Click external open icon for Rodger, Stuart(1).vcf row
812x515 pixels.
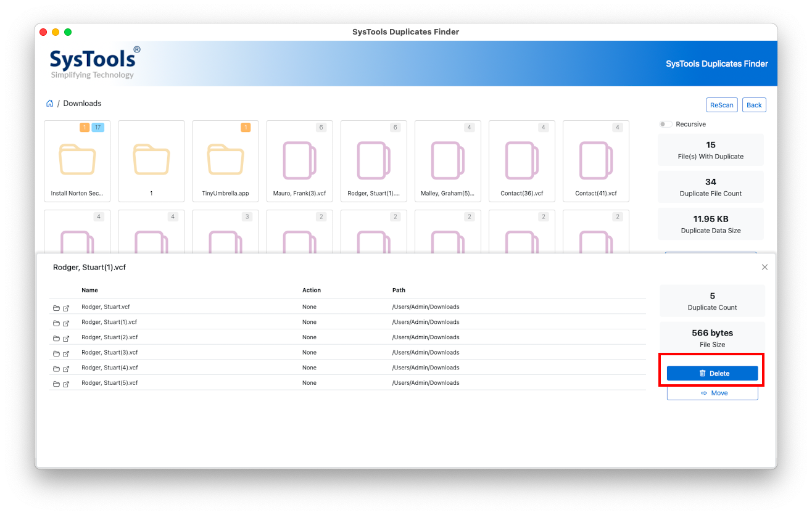(66, 323)
